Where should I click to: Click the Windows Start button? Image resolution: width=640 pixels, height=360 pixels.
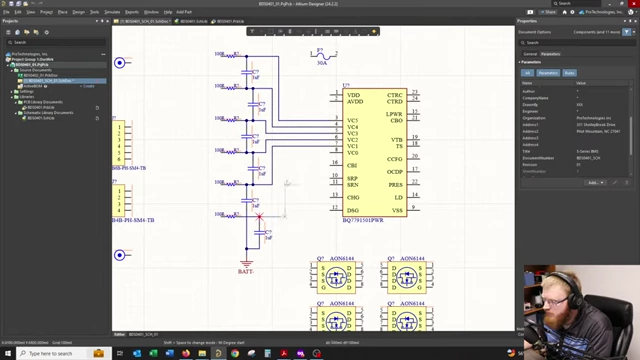coord(8,353)
